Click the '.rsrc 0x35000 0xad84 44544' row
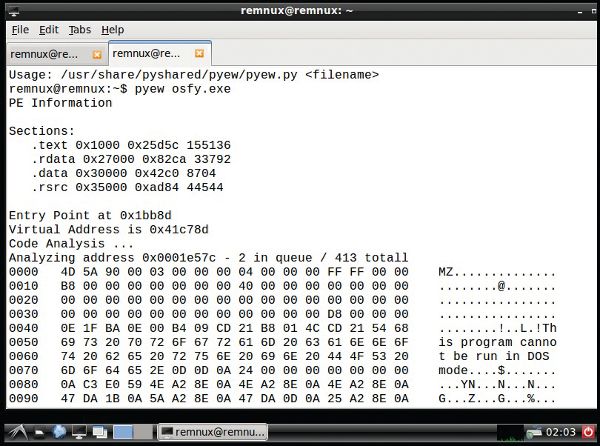The height and width of the screenshot is (446, 600). [127, 187]
